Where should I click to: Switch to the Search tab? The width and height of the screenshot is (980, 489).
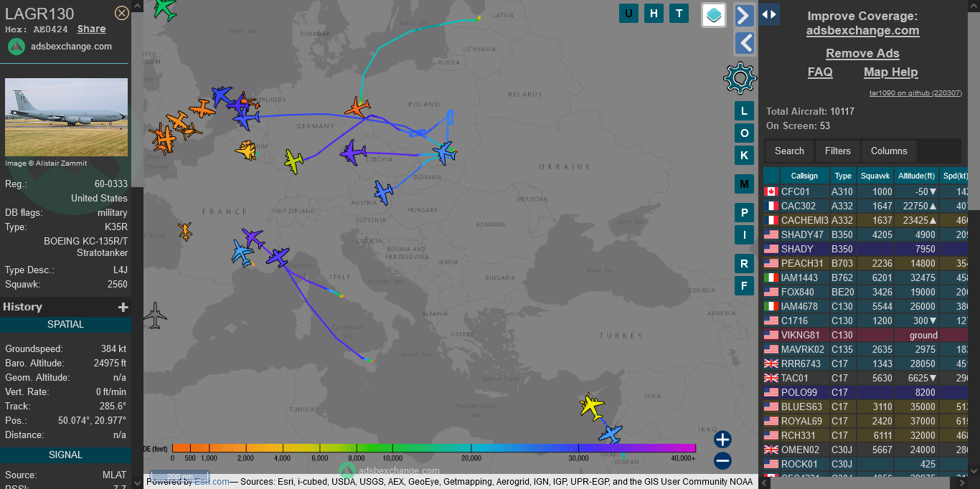coord(789,151)
